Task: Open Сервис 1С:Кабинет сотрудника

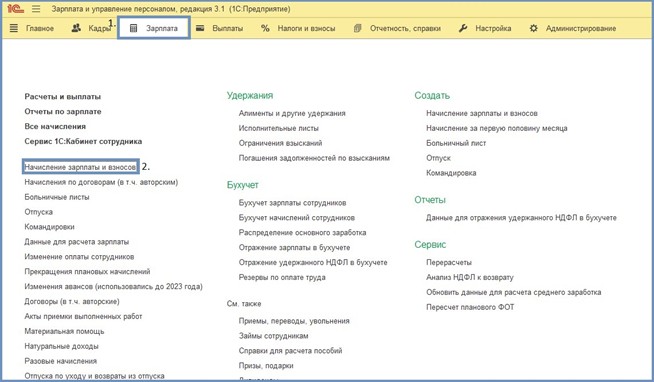Action: [x=83, y=141]
